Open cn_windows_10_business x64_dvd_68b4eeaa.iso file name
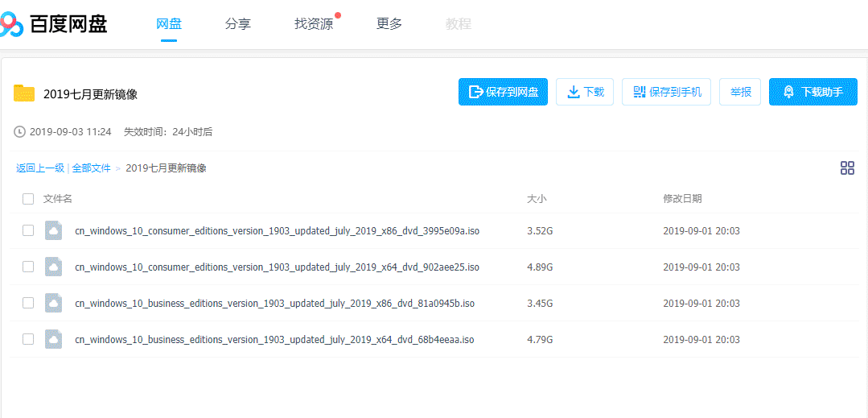The width and height of the screenshot is (868, 418). [274, 339]
